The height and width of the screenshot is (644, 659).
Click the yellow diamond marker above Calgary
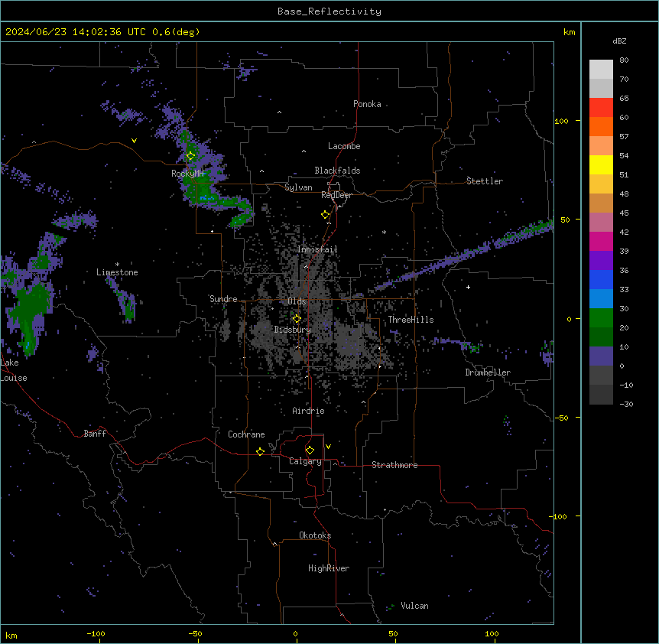pos(310,450)
